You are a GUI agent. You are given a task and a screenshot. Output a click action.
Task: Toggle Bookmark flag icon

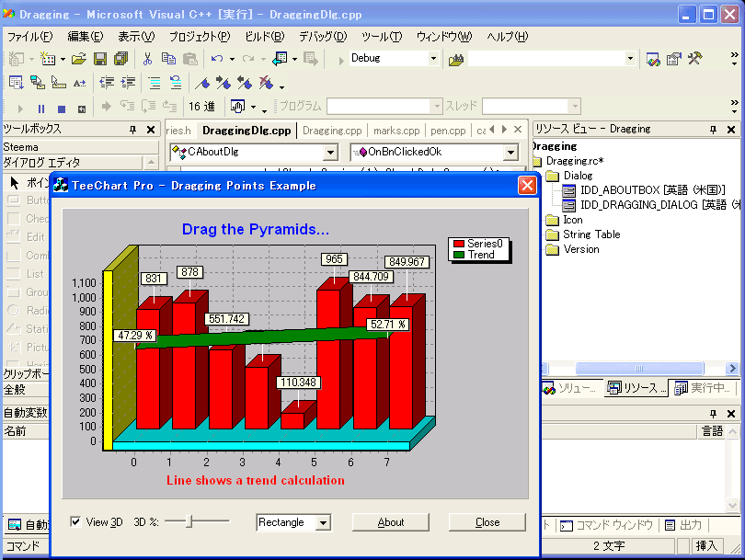(203, 83)
